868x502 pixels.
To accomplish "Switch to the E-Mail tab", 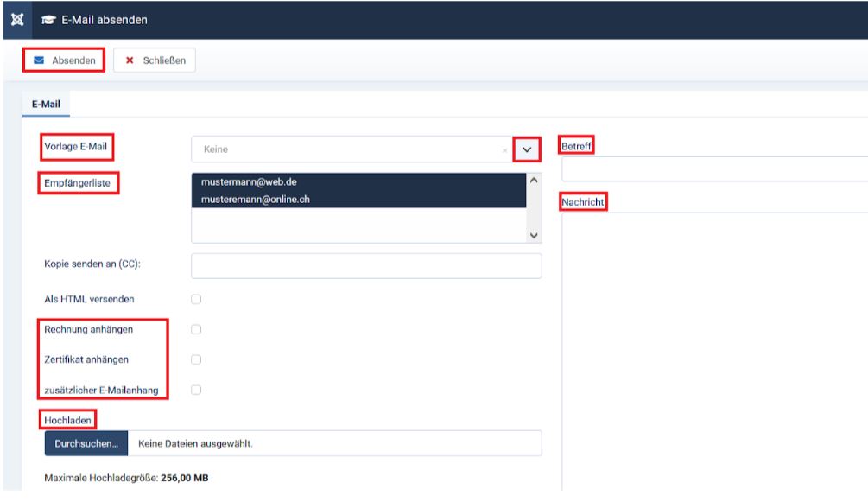I will 45,104.
